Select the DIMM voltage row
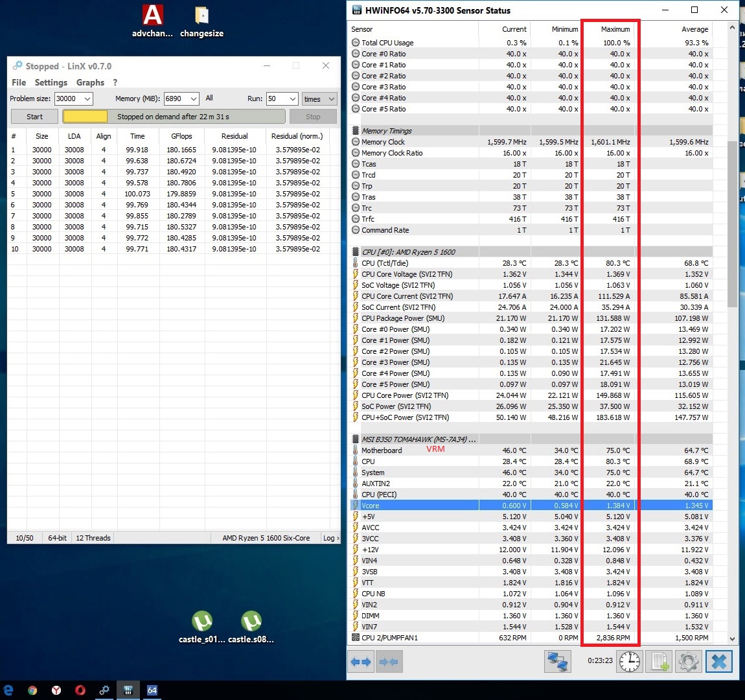 [x=531, y=615]
